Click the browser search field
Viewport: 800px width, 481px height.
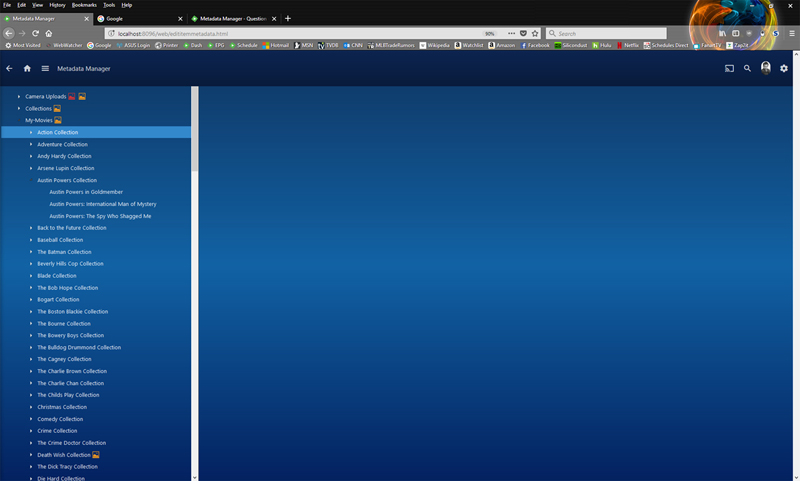606,33
